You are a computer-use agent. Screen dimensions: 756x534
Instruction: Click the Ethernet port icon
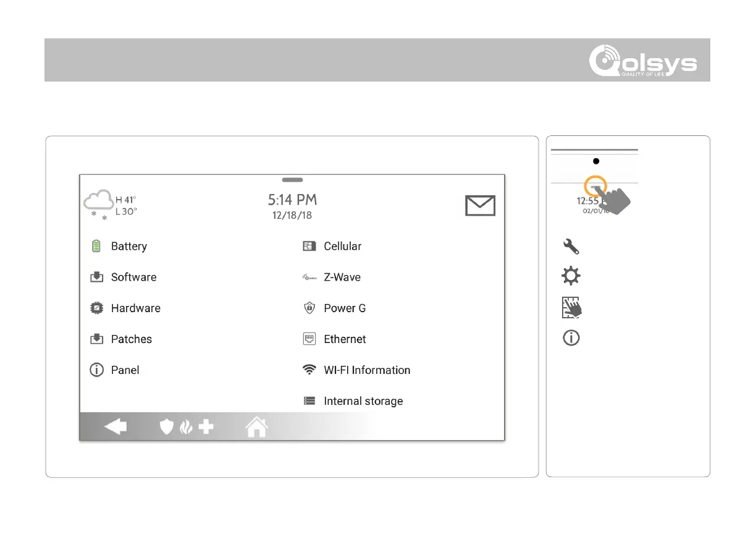309,339
